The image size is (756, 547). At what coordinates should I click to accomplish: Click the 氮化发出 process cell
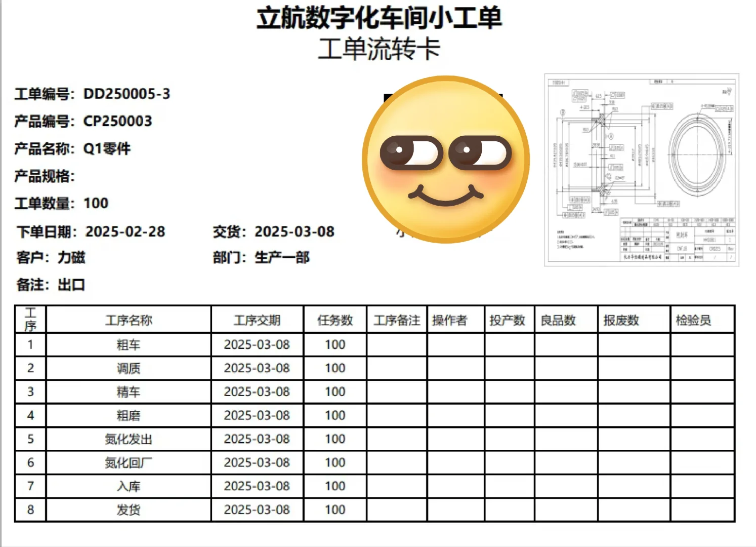[128, 439]
